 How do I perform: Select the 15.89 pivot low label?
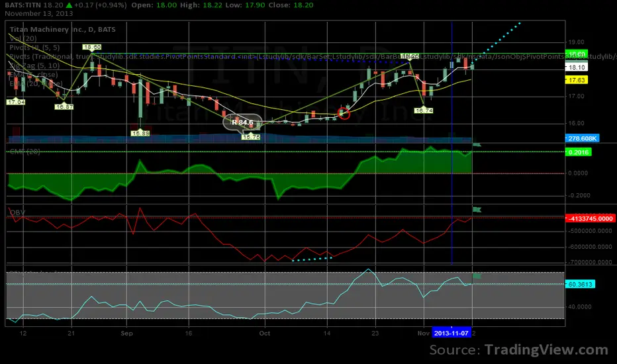coord(140,134)
